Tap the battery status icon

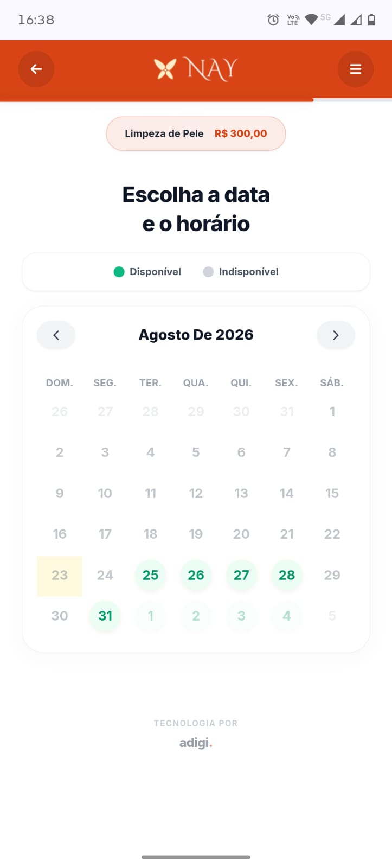point(371,20)
